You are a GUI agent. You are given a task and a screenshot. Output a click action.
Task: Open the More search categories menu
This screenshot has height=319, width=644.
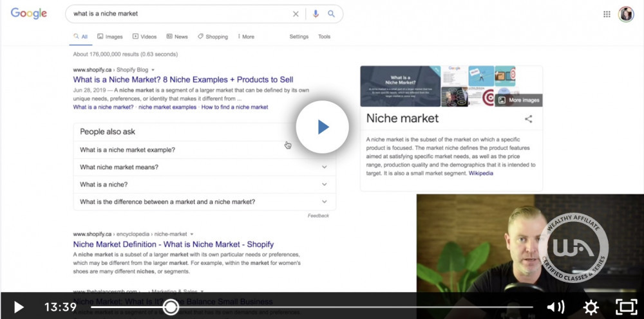tap(246, 37)
